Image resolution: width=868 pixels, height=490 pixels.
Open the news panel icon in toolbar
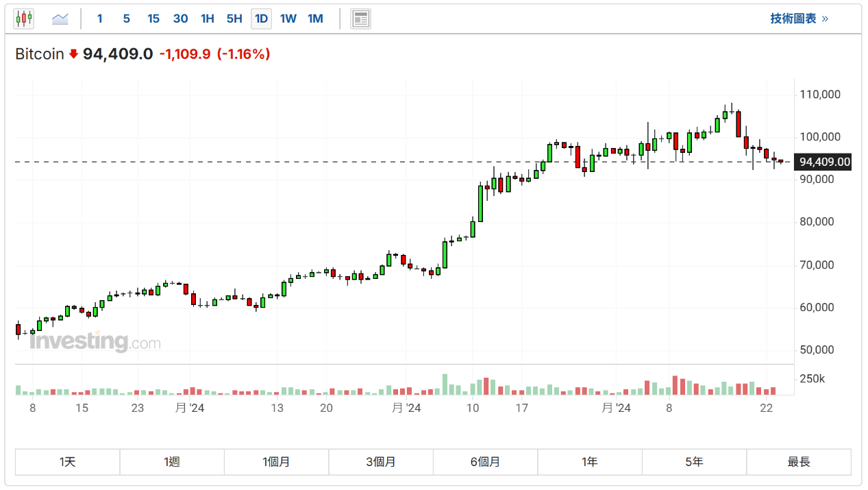[x=360, y=19]
